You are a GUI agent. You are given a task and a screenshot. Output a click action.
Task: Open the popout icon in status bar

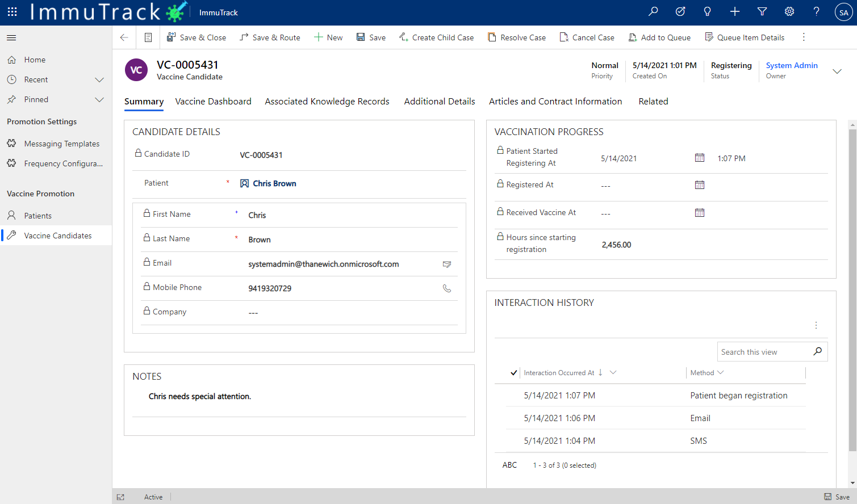pos(120,497)
